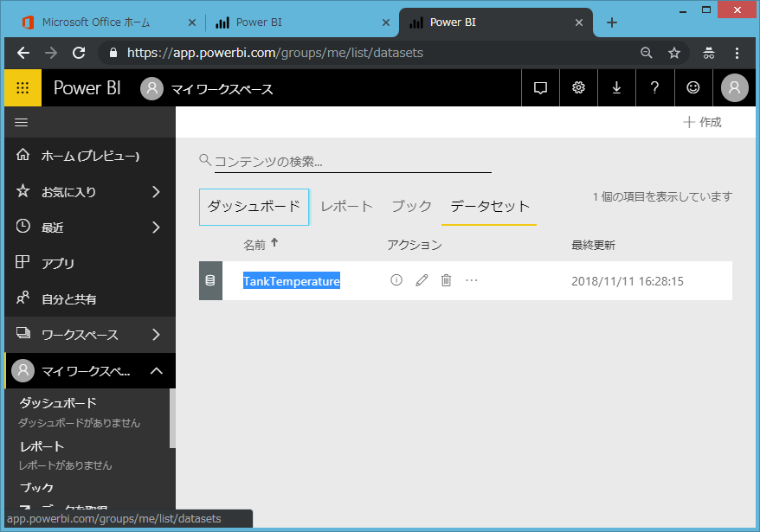760x532 pixels.
Task: Click the 最終更新 column header
Action: [593, 245]
